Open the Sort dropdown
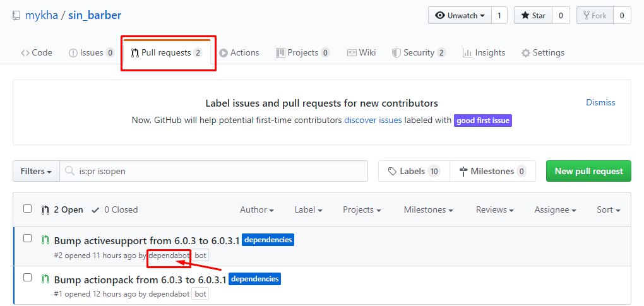 click(608, 209)
